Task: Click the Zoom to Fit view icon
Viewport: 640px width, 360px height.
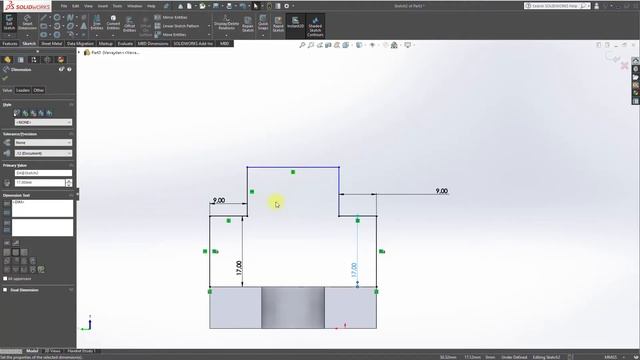Action: (302, 45)
